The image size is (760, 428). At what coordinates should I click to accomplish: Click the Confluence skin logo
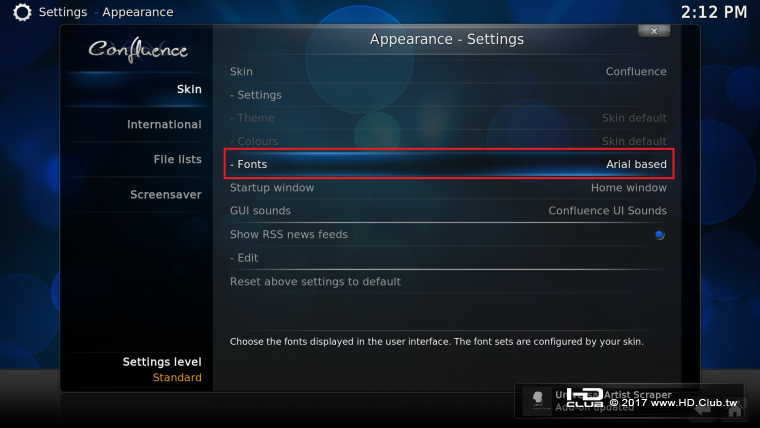coord(138,50)
